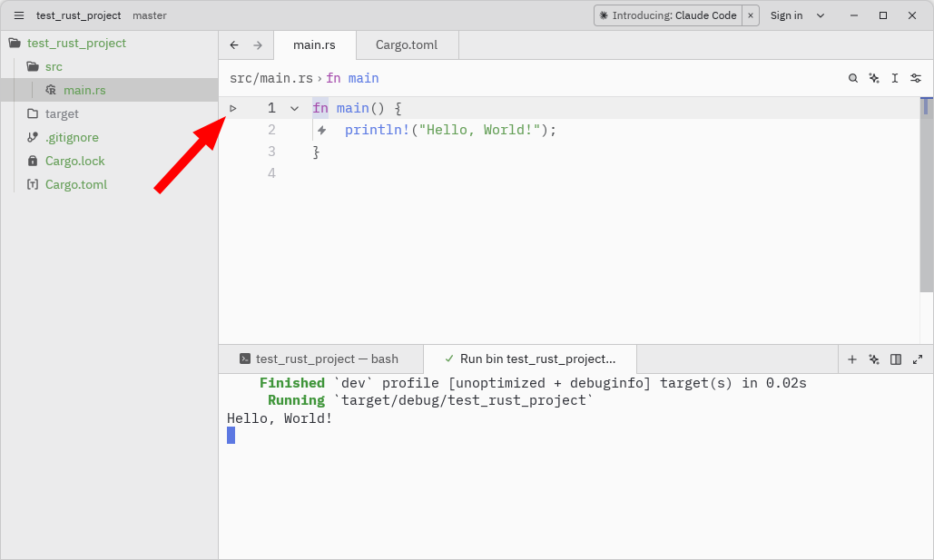Expand the target folder
Screen dimensions: 934x560
tap(62, 113)
